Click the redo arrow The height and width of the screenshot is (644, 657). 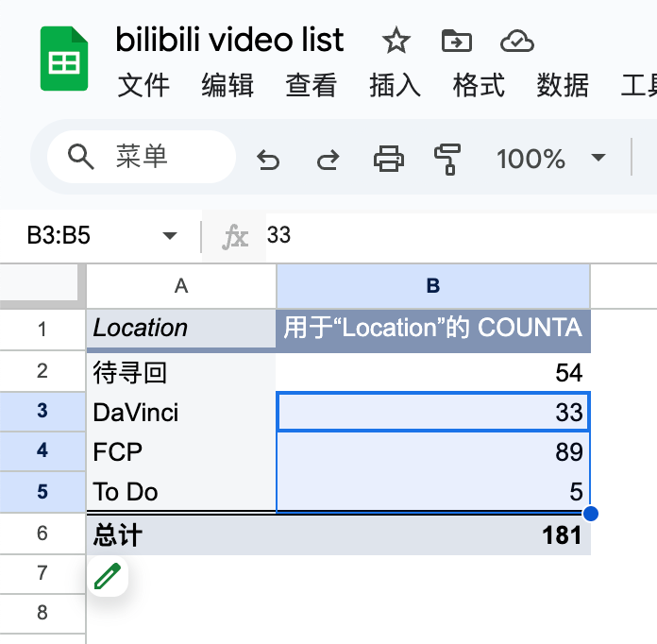328,159
